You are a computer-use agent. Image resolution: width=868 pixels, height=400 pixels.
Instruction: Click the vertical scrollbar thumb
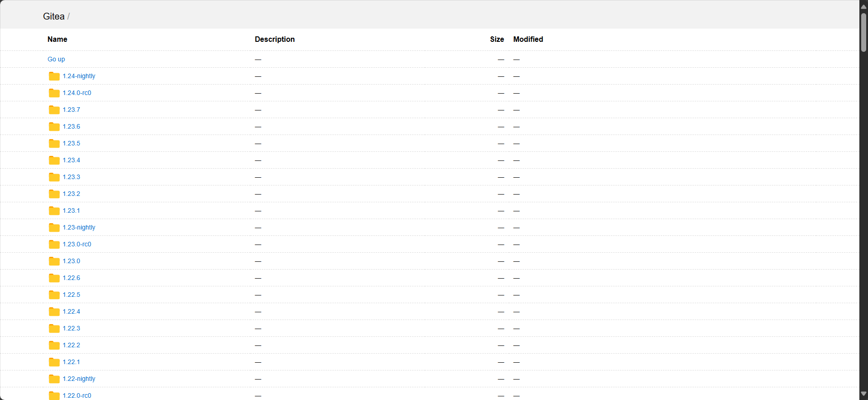pos(863,32)
